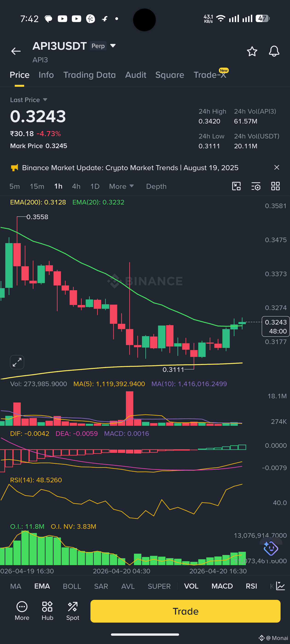Open the chart grid layout icon
The width and height of the screenshot is (290, 644).
pos(275,186)
